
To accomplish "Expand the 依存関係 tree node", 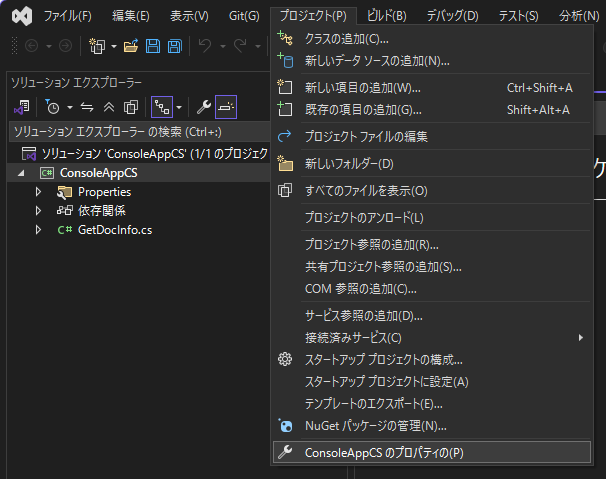I will (38, 211).
